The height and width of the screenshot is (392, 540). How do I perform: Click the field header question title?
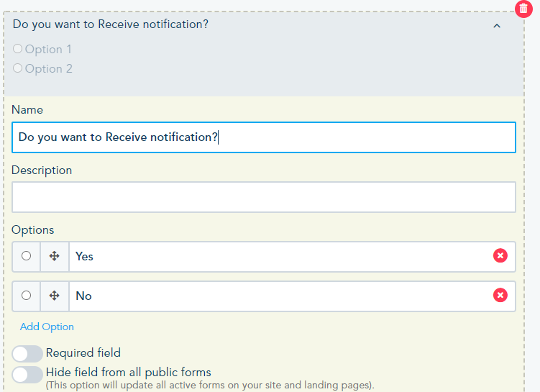click(x=111, y=24)
